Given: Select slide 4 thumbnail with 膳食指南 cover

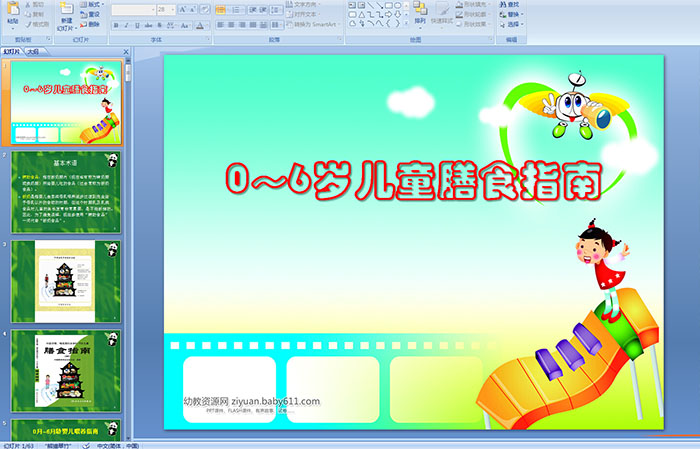Looking at the screenshot, I should (66, 371).
